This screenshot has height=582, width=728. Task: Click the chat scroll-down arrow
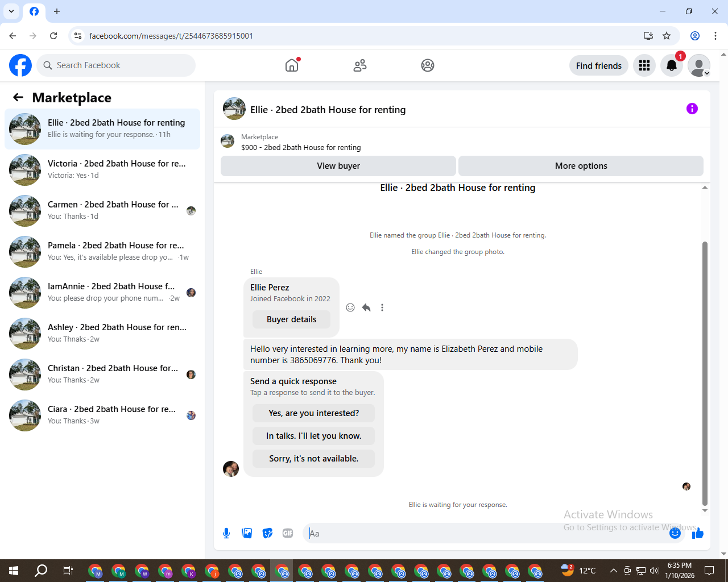pyautogui.click(x=705, y=510)
